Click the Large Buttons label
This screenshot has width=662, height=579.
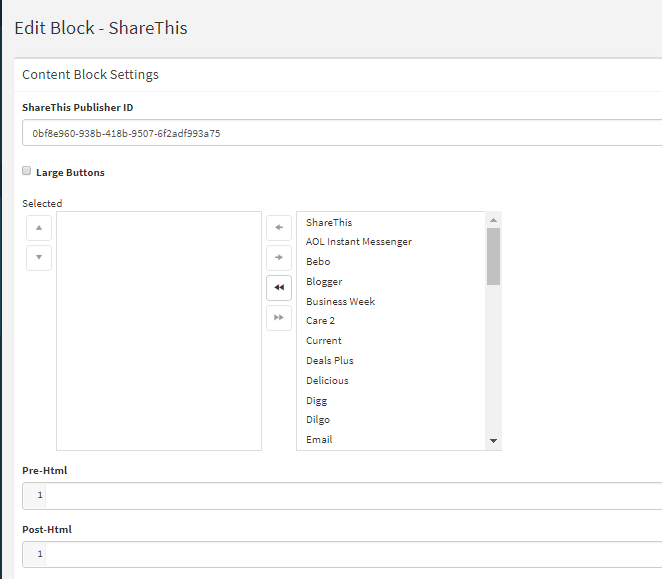tap(70, 172)
